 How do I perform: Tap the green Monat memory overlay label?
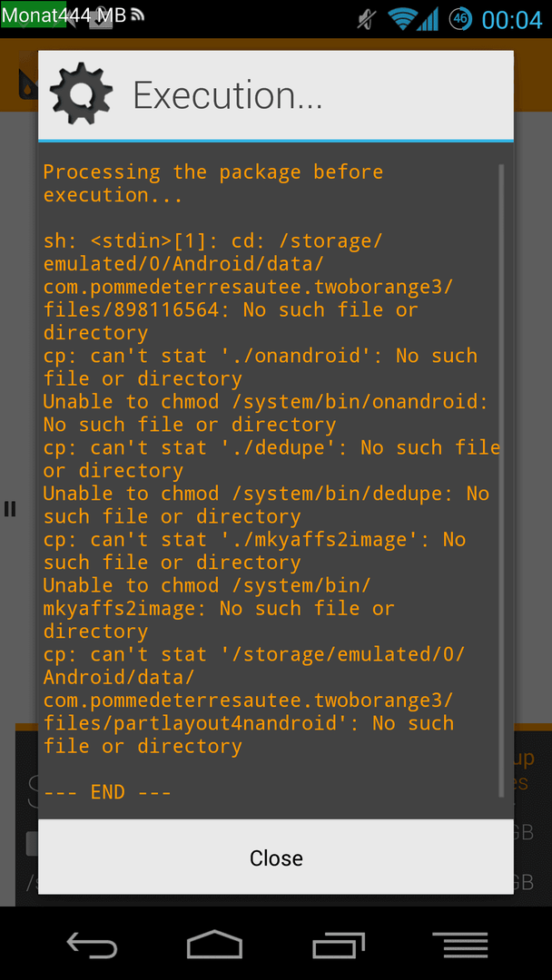(33, 13)
